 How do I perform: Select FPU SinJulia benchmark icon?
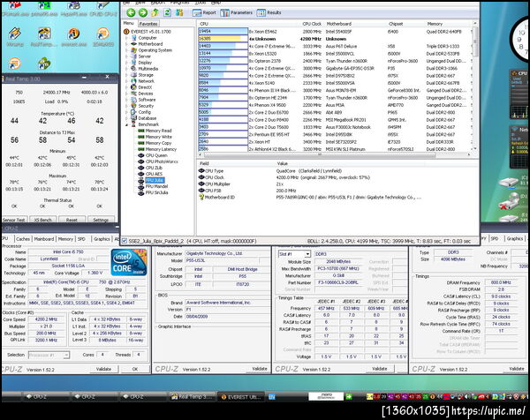(x=141, y=192)
